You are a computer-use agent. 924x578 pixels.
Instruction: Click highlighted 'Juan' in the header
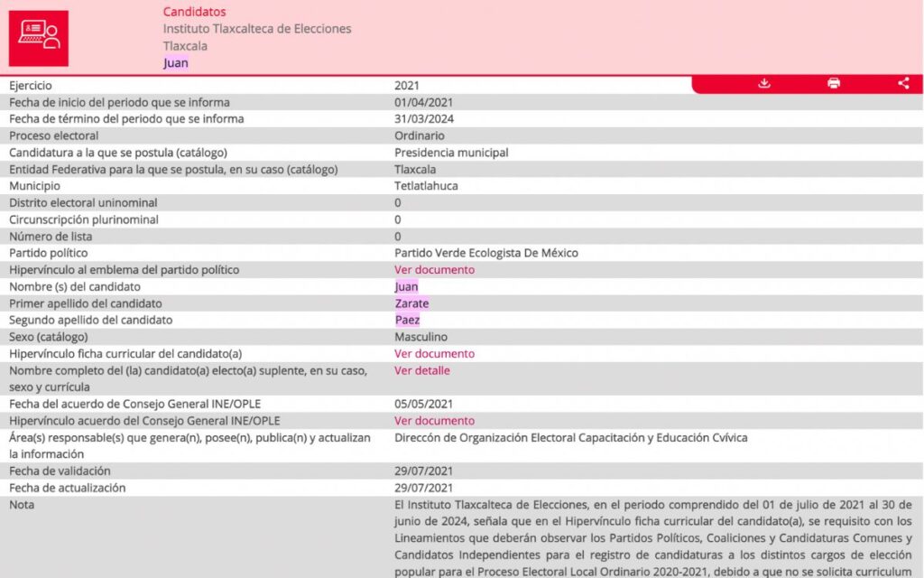click(x=176, y=62)
